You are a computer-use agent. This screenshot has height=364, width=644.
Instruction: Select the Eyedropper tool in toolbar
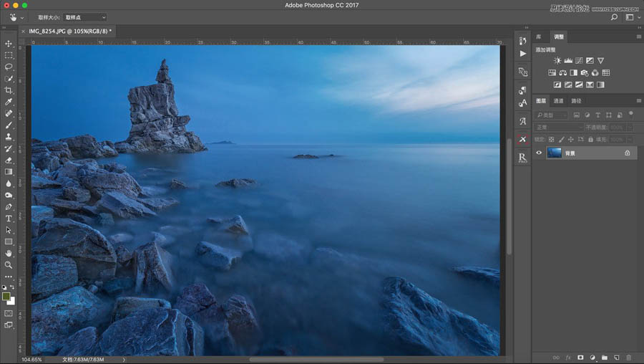(x=8, y=102)
